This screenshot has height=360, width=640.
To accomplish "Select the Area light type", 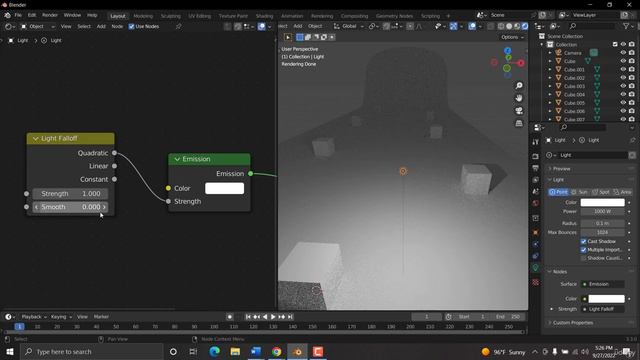I will pyautogui.click(x=622, y=192).
